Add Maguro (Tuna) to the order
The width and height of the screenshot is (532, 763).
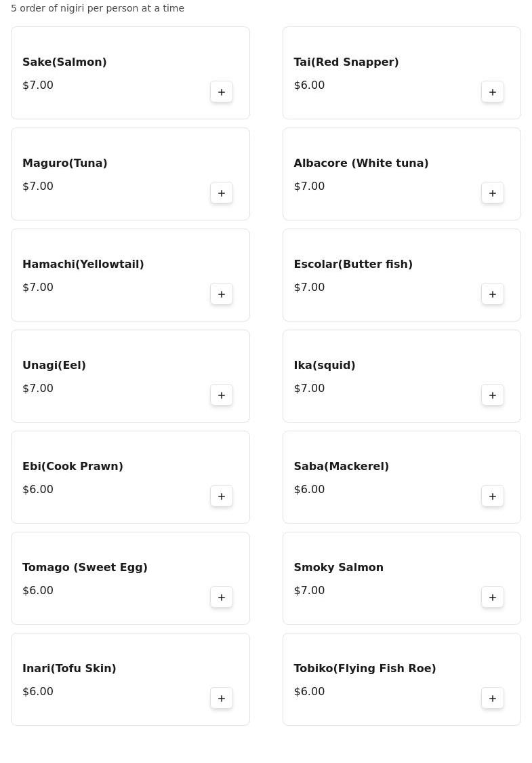point(222,193)
